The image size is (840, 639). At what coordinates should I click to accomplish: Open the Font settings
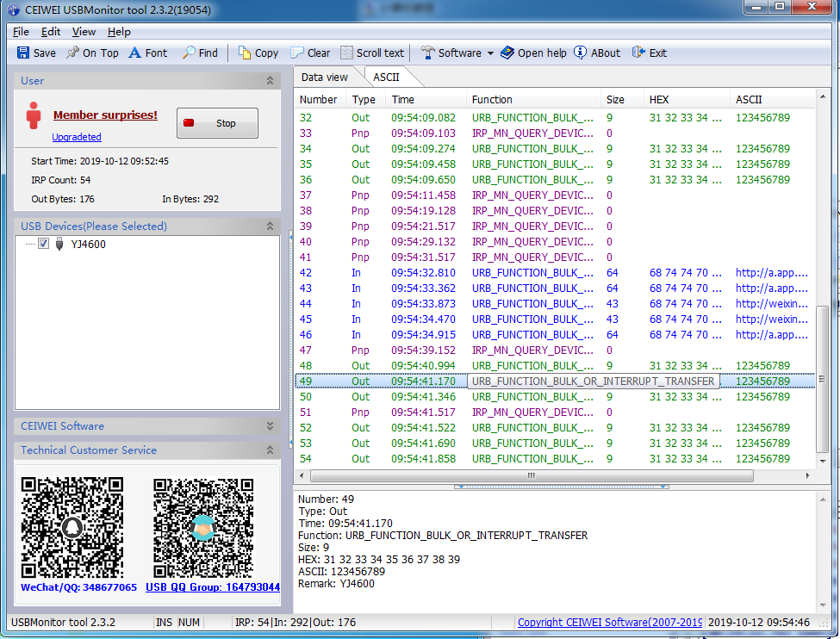click(148, 53)
